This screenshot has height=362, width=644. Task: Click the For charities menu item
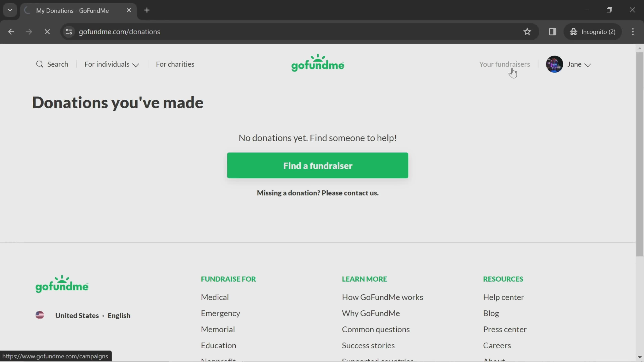point(175,64)
